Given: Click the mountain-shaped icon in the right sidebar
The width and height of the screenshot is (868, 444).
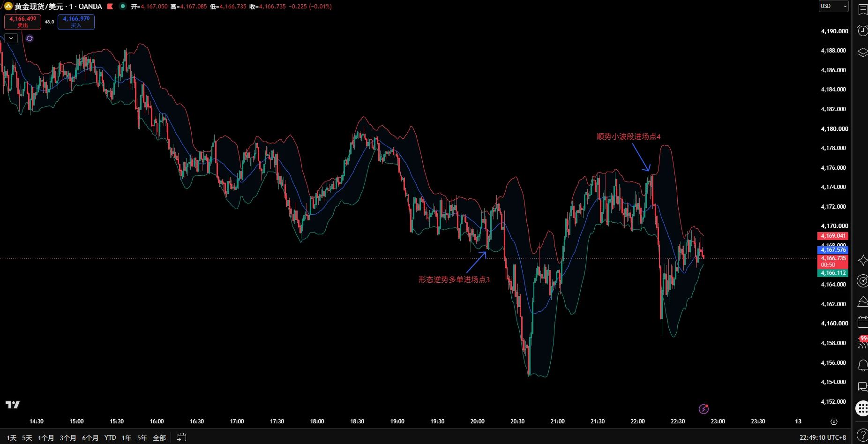Looking at the screenshot, I should point(862,301).
